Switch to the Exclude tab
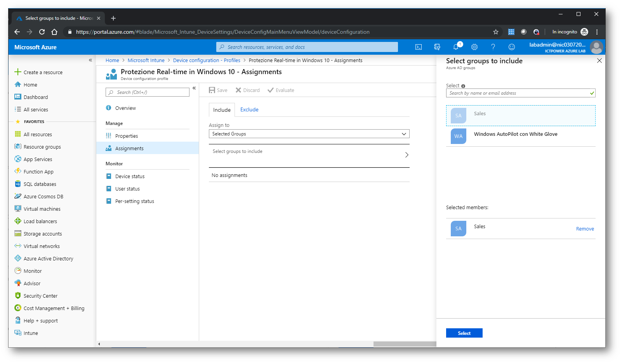 (249, 110)
